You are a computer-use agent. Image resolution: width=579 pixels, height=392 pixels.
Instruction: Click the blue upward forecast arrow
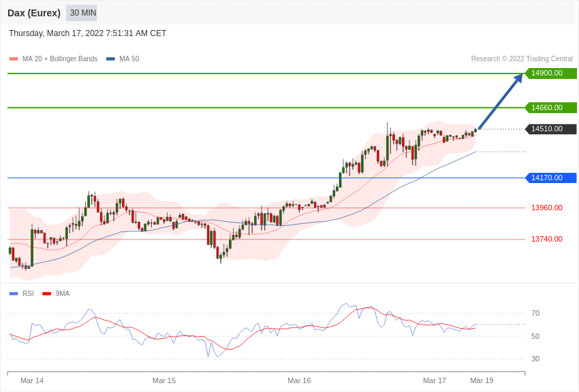pos(500,101)
